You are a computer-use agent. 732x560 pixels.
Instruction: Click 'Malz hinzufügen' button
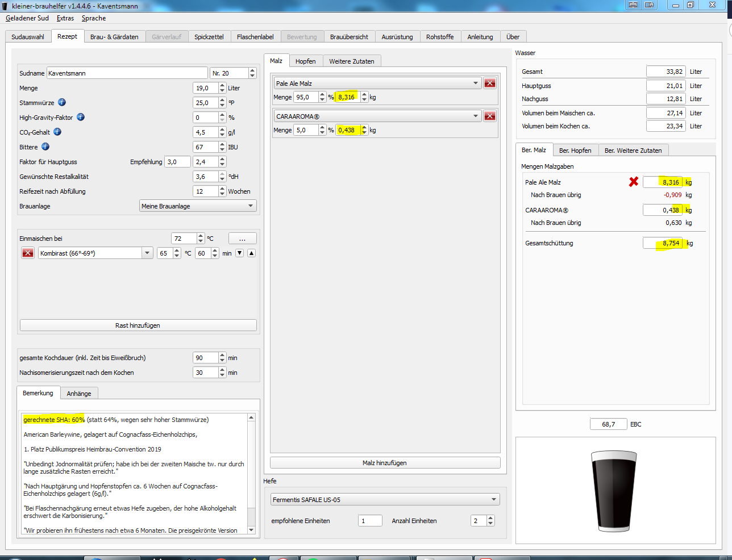point(385,463)
